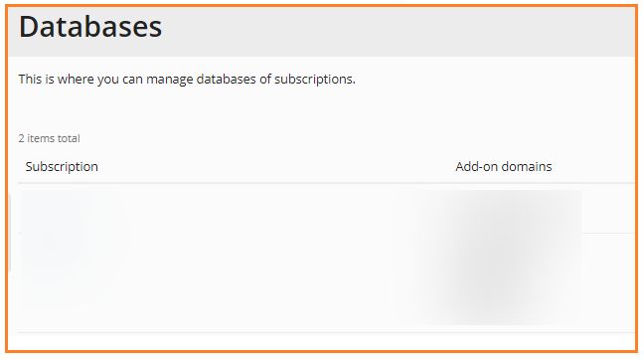Viewport: 644px width, 360px height.
Task: Click the gray title bar beside Databases
Action: click(399, 31)
